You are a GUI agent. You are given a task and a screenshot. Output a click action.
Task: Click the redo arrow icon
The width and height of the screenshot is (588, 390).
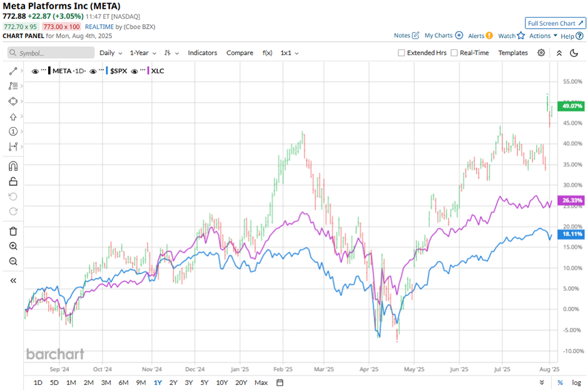click(x=13, y=212)
